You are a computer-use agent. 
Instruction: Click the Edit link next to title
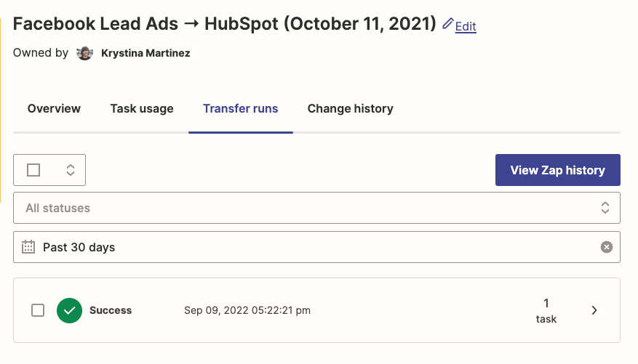[x=466, y=26]
